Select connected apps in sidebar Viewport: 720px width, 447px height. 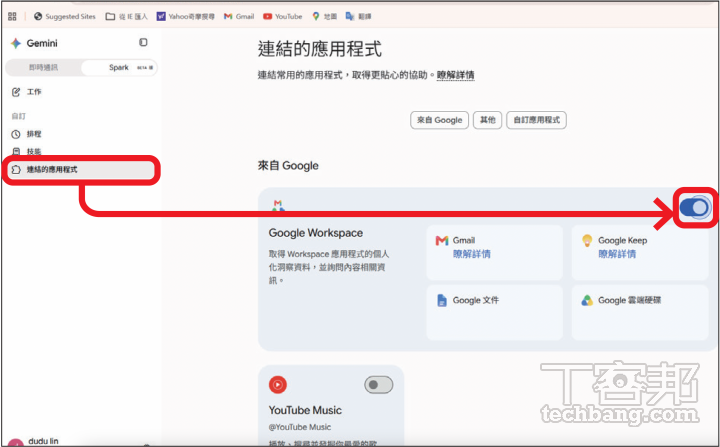click(81, 170)
